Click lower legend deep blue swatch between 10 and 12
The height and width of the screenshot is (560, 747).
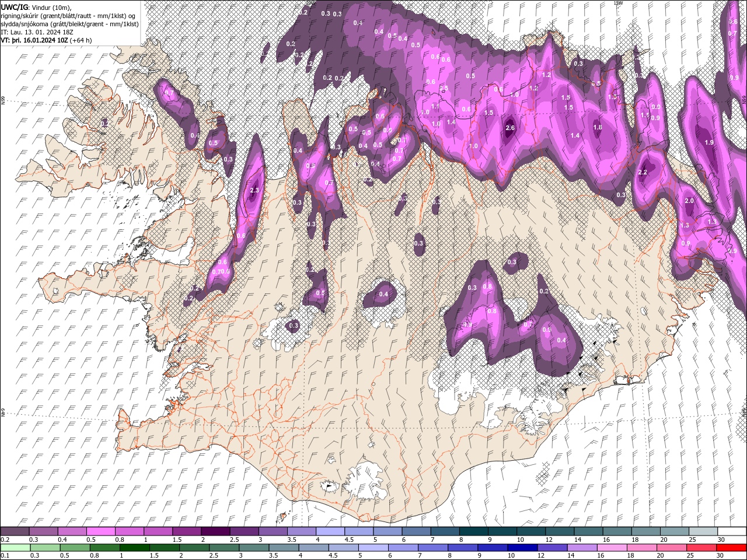[x=522, y=548]
